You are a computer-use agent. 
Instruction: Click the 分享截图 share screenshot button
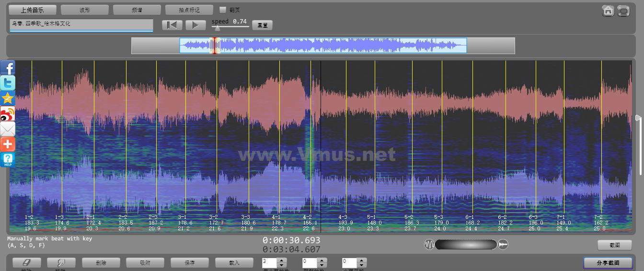tap(608, 263)
